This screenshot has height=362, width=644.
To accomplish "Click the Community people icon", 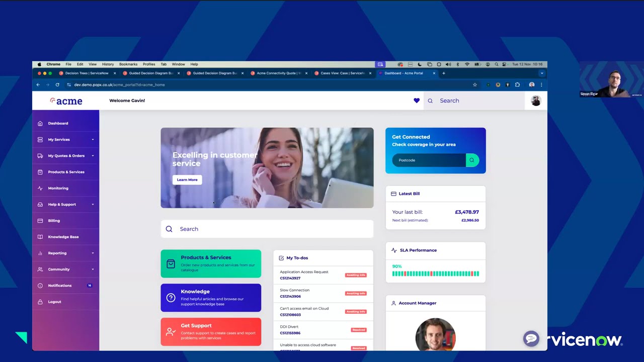I will point(40,269).
